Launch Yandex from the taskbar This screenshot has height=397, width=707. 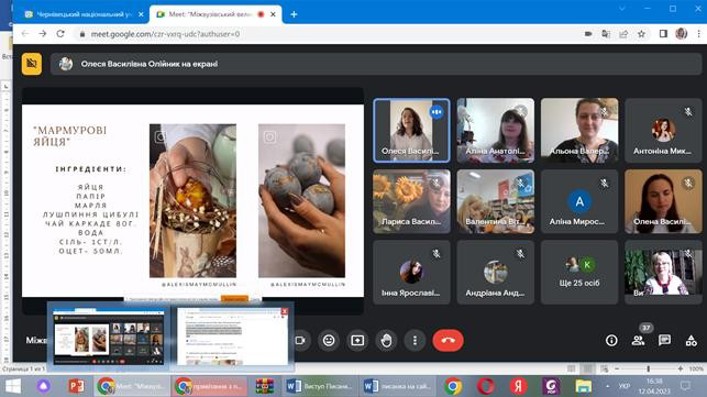point(519,387)
